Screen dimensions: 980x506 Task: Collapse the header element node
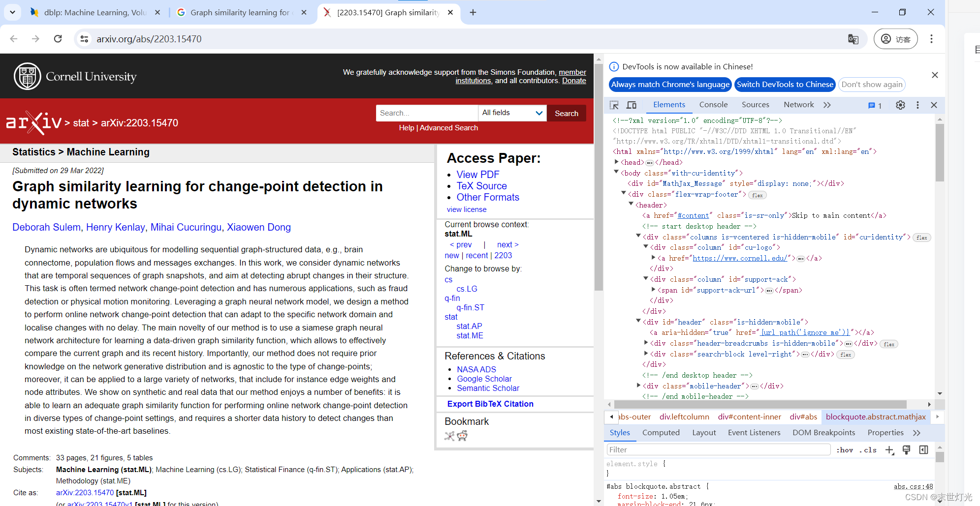click(x=631, y=204)
